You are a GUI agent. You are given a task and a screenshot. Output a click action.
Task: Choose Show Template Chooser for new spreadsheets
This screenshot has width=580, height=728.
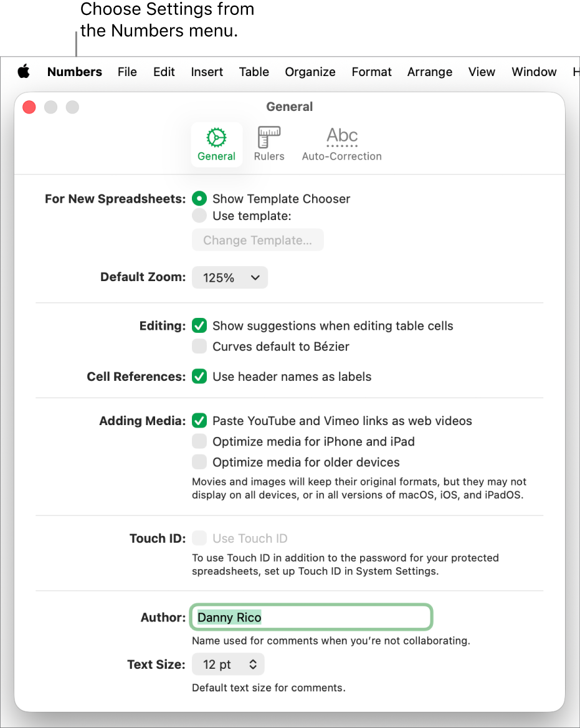tap(199, 199)
